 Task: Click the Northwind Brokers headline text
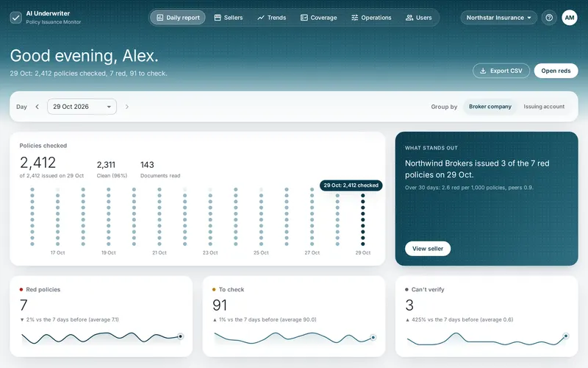tap(477, 169)
